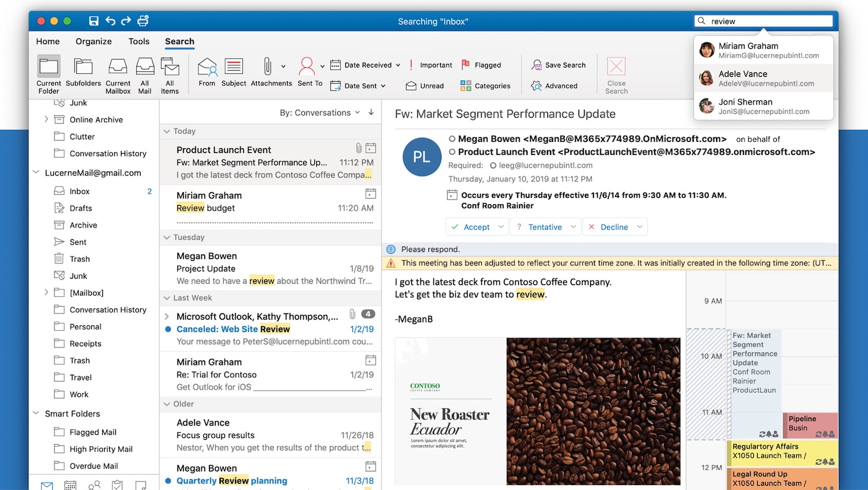Switch to the Organize tab
Viewport: 868px width, 490px height.
[94, 42]
